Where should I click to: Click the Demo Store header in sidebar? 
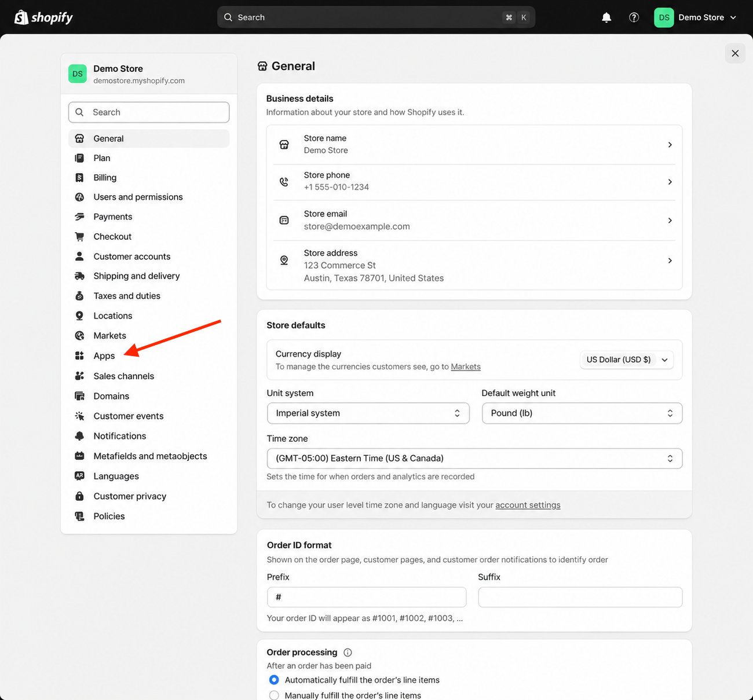149,74
